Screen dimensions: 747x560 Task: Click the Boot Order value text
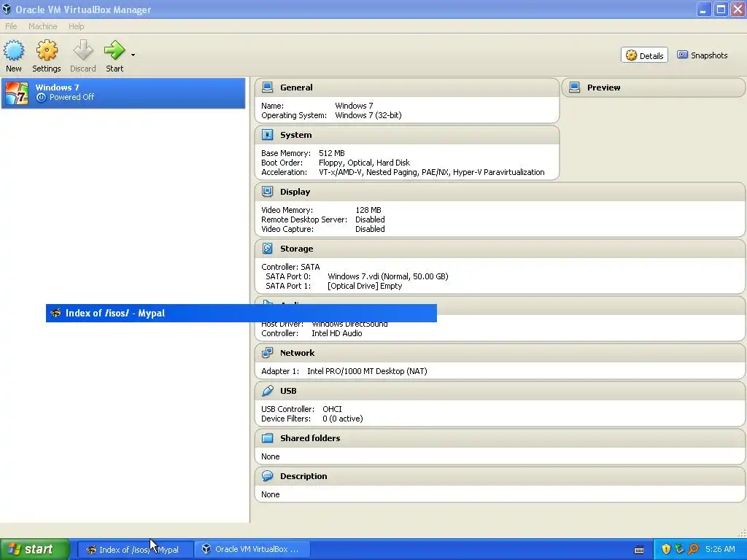pos(365,163)
